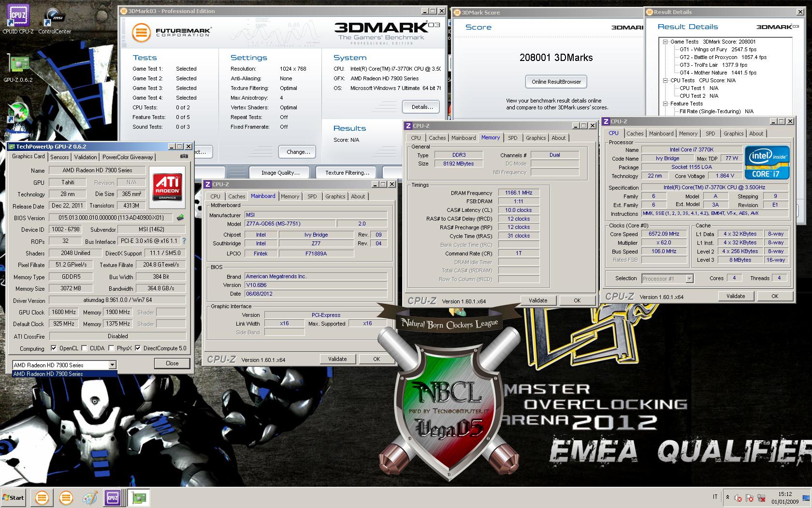This screenshot has height=508, width=812.
Task: Click the GPU-Z screenshot camera icon
Action: [184, 156]
